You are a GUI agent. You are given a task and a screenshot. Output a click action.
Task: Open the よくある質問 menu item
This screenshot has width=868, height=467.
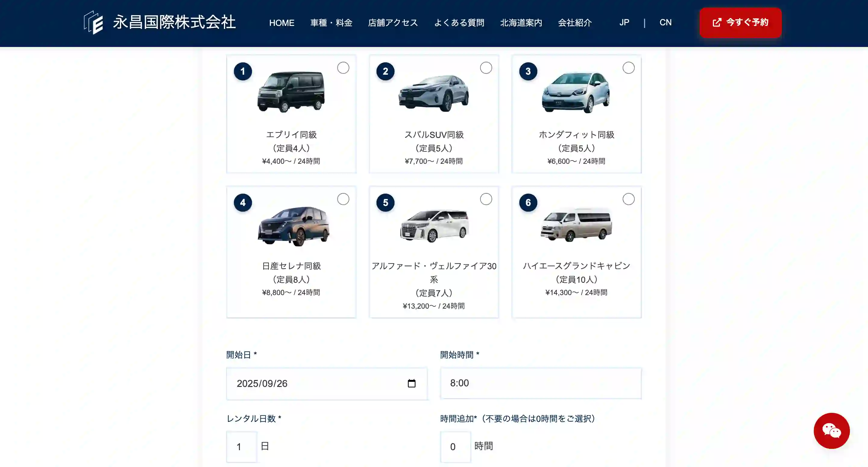pyautogui.click(x=459, y=23)
